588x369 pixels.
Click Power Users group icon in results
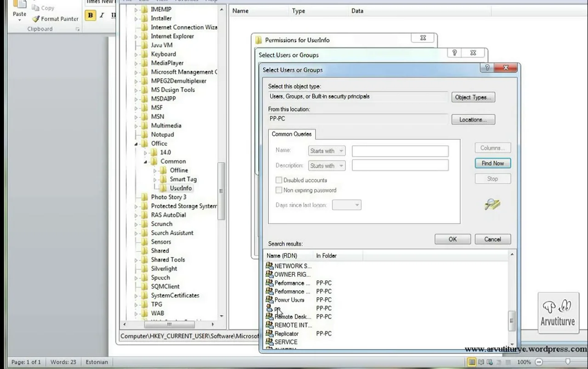[x=270, y=300]
